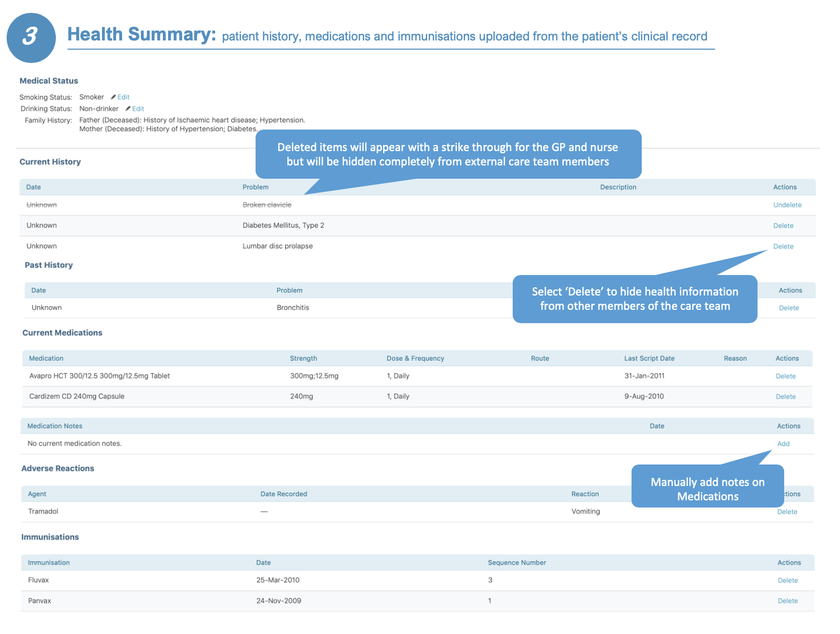Click the Immunisations section heading
The image size is (840, 634).
50,537
